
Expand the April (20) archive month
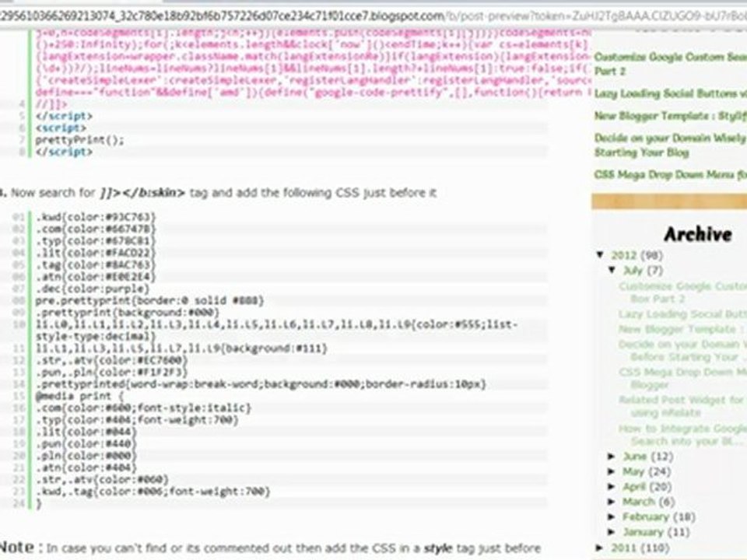point(612,487)
